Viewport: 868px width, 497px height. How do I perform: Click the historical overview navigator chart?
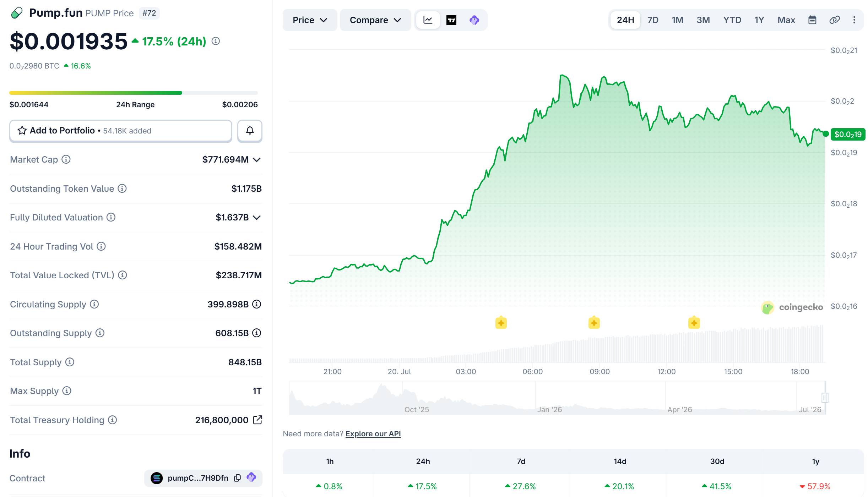[557, 398]
